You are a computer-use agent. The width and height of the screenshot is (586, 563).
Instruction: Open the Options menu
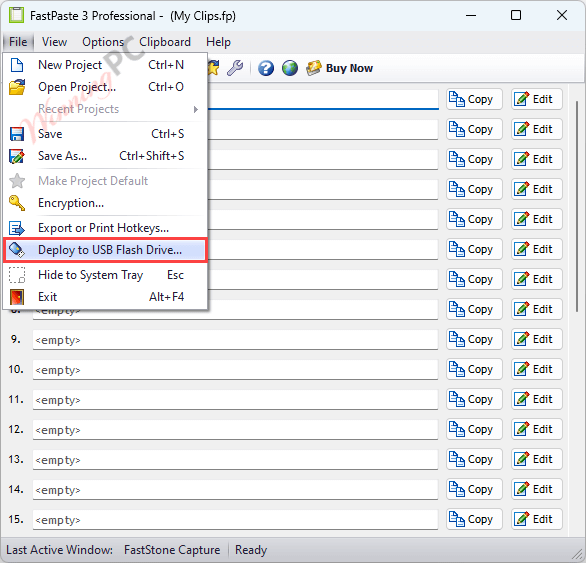click(x=103, y=42)
